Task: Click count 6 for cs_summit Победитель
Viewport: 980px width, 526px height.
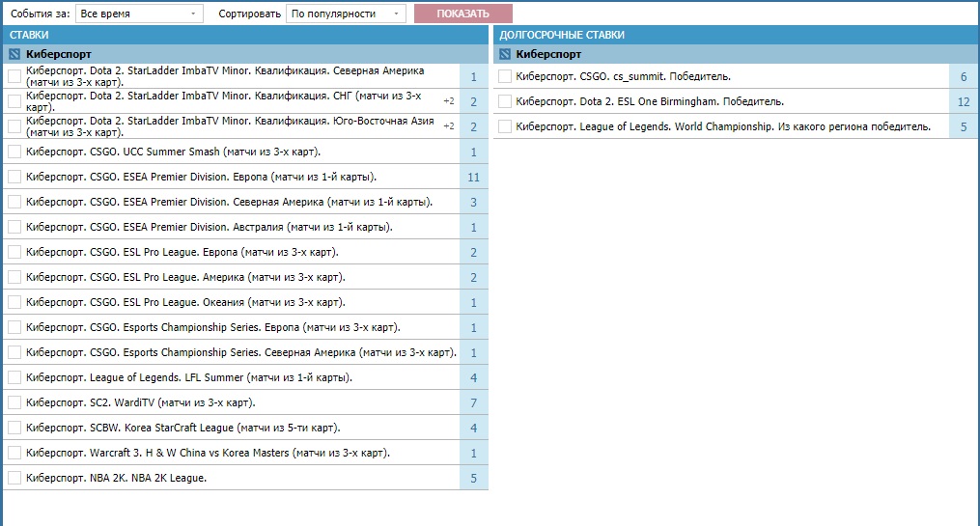Action: (964, 76)
